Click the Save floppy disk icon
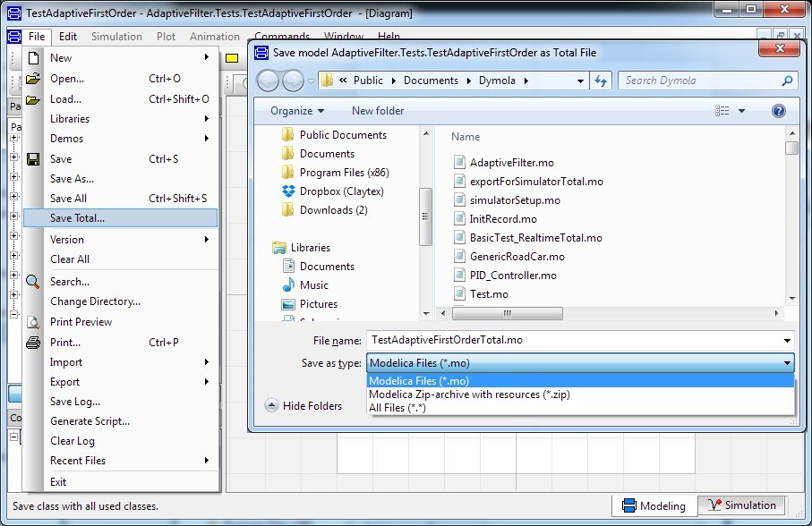Image resolution: width=812 pixels, height=526 pixels. point(33,158)
